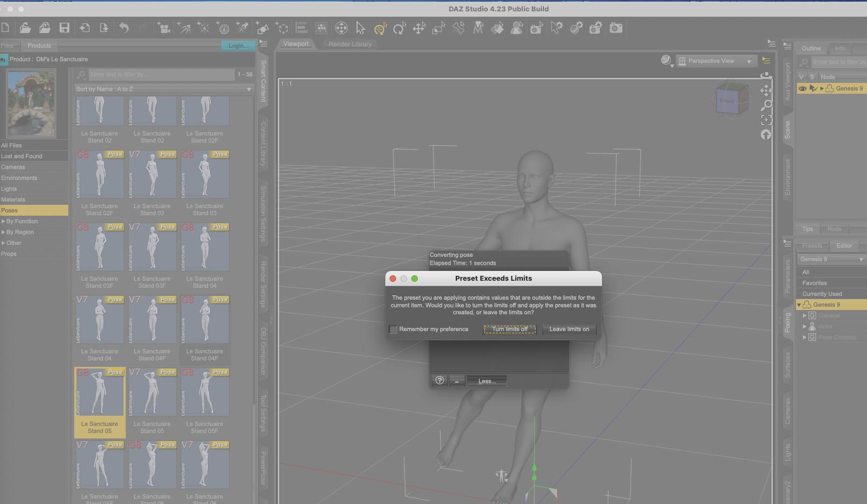Switch to the Render Library tab
The height and width of the screenshot is (504, 867).
coord(350,44)
